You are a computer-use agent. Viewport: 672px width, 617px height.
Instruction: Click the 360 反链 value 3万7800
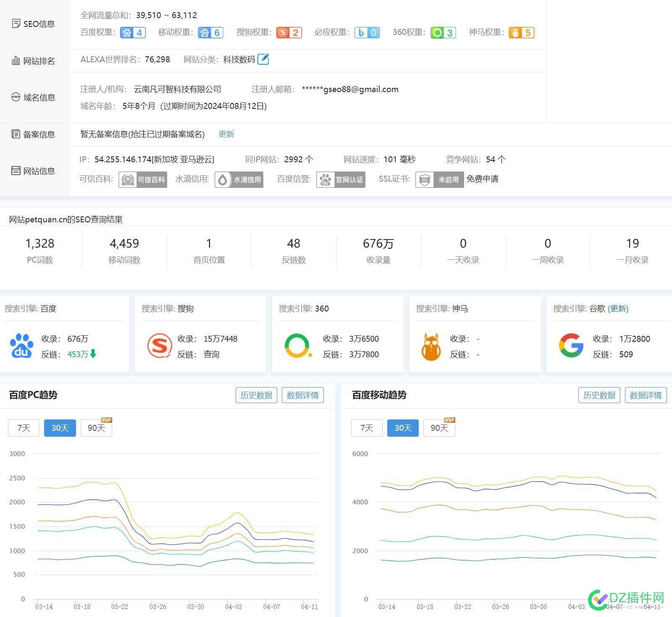point(364,354)
